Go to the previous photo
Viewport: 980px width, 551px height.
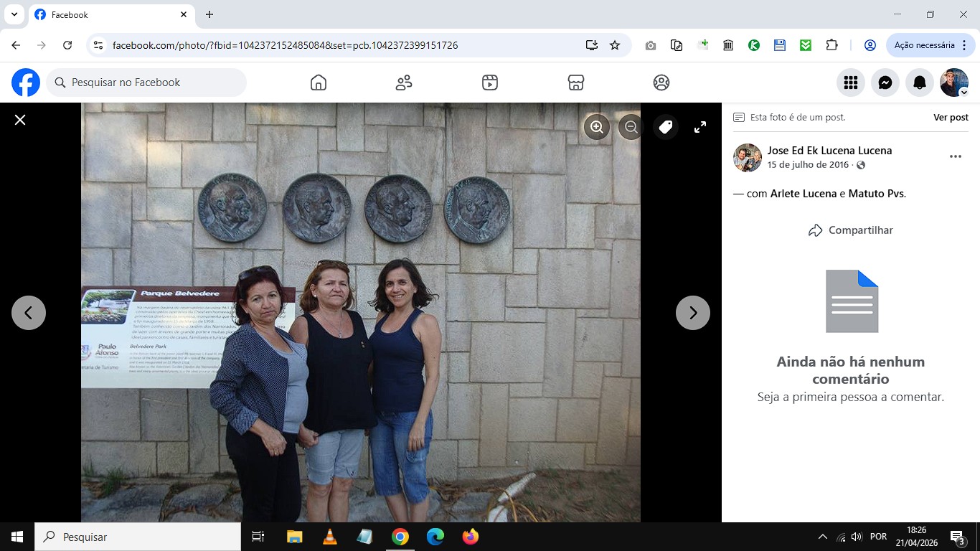click(x=29, y=313)
